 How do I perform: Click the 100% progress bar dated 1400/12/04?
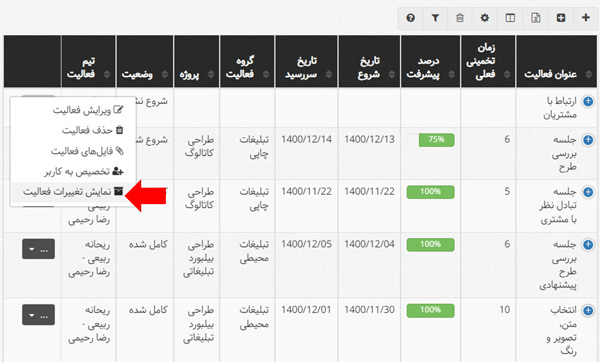pos(430,245)
